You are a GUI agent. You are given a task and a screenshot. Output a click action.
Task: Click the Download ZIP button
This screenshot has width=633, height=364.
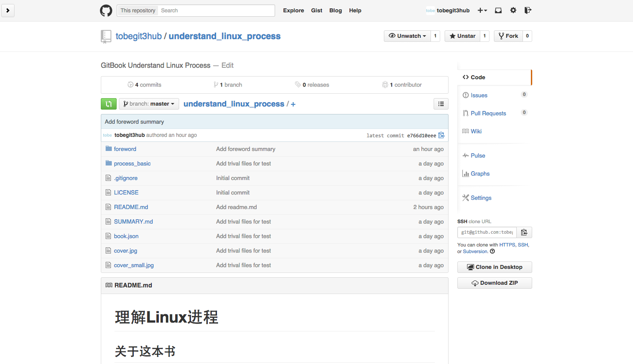click(494, 283)
